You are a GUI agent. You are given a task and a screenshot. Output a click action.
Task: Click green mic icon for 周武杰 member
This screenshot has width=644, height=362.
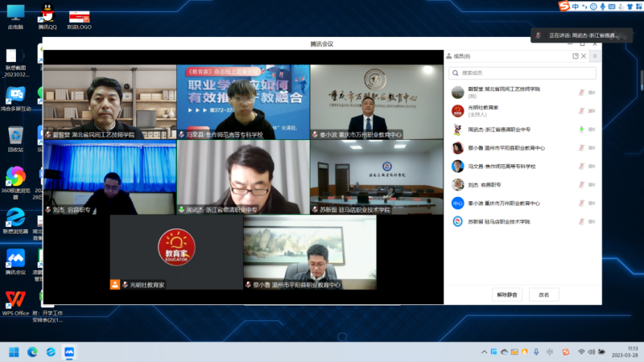[581, 130]
